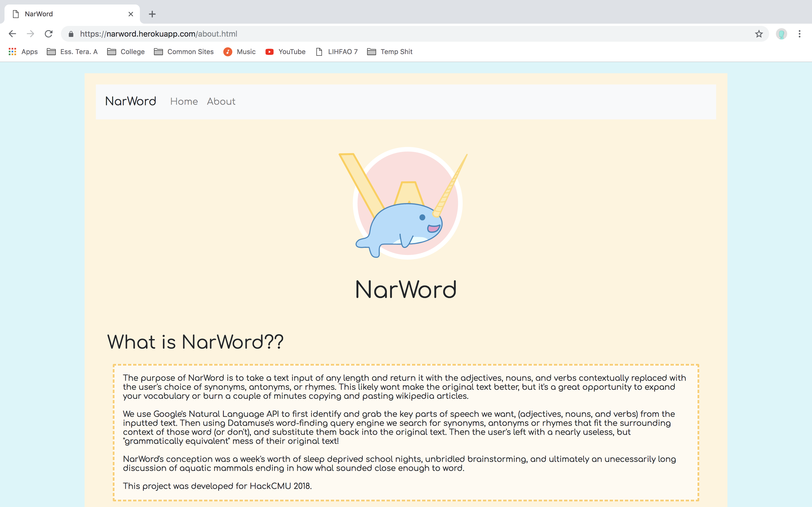Open the Apps grid shortcut
812x507 pixels.
click(x=23, y=52)
